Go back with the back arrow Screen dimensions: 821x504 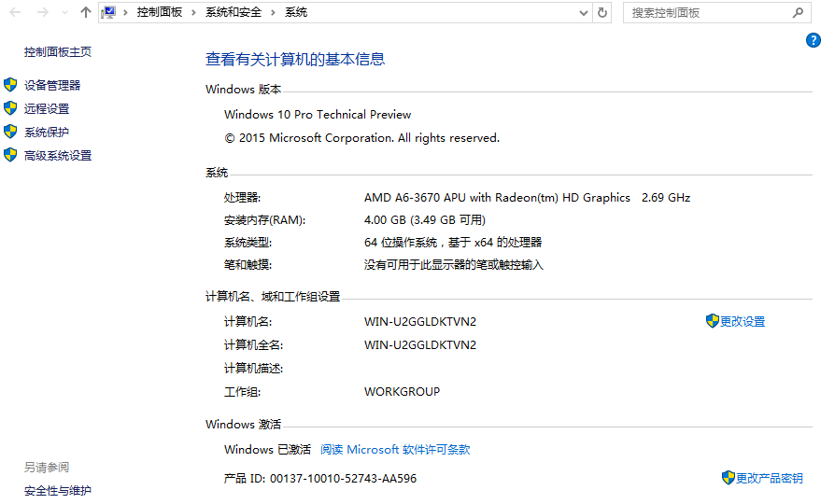coord(15,12)
